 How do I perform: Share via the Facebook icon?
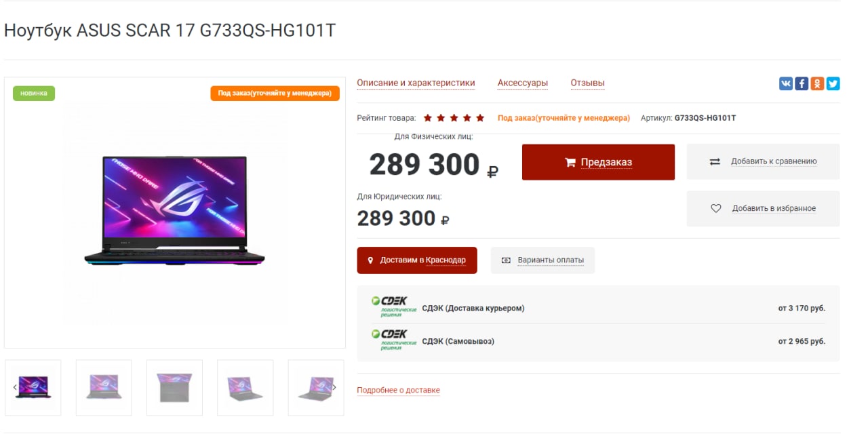802,83
